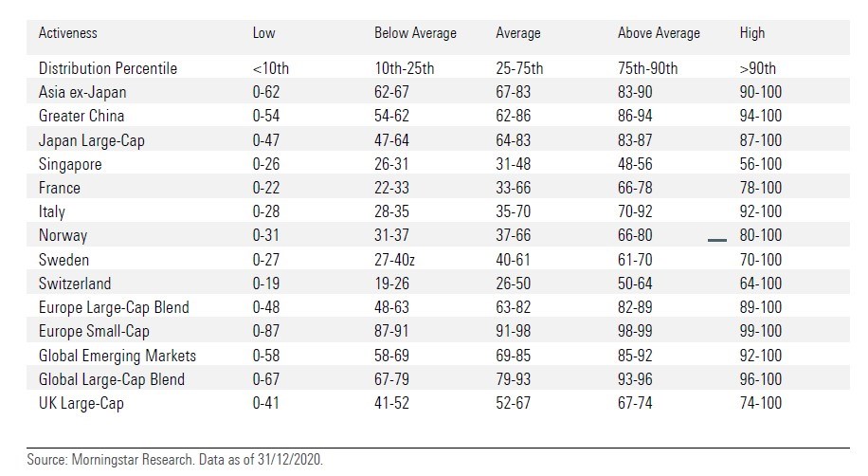Select Switzerland's Above Average value 50-64

pos(638,284)
